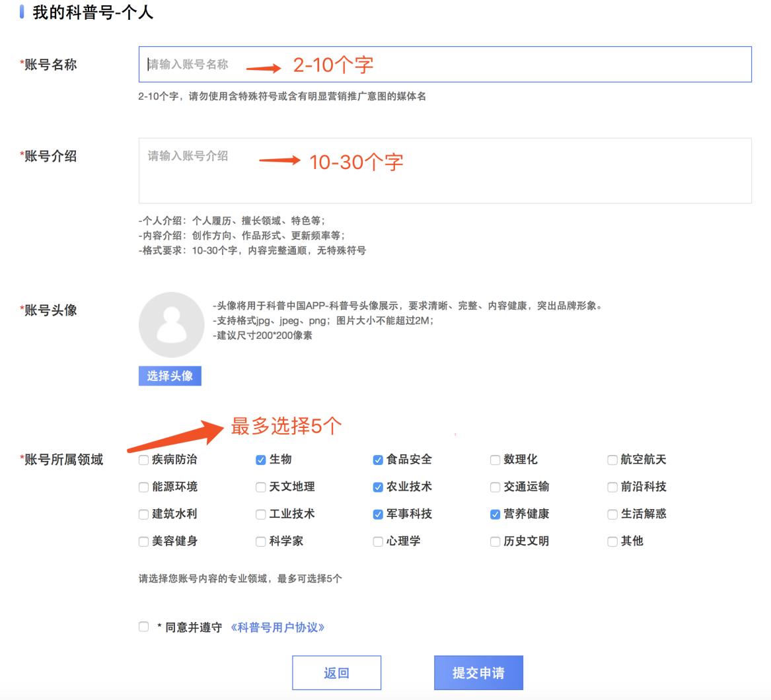Click the 返回 button
771x700 pixels.
click(x=336, y=673)
